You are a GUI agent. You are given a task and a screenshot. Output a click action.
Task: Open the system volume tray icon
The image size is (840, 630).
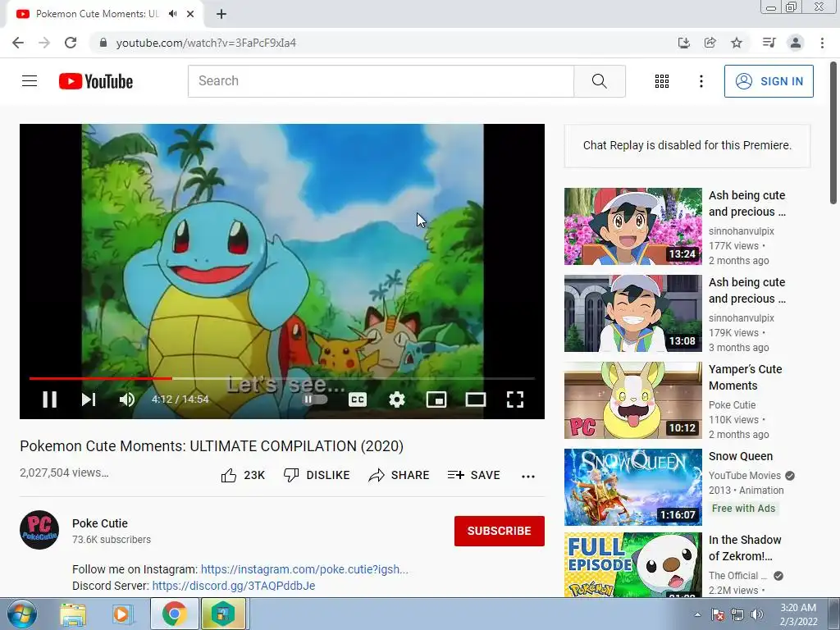click(756, 614)
